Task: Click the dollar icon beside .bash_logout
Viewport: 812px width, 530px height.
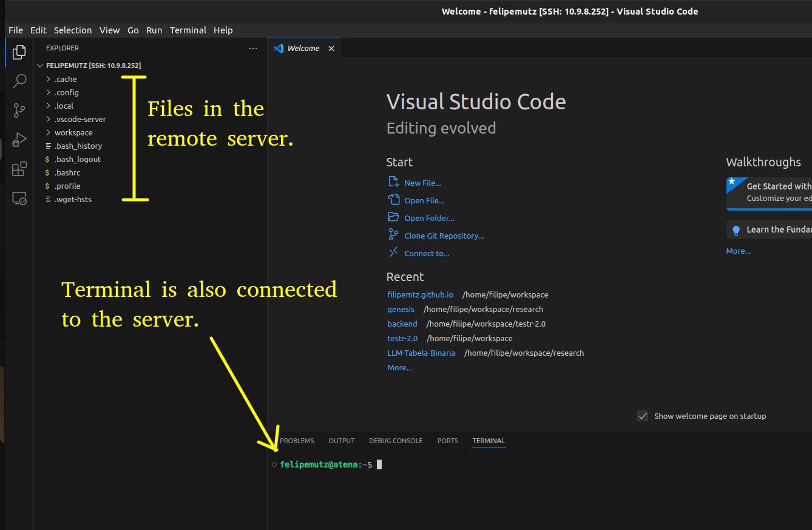Action: click(47, 159)
